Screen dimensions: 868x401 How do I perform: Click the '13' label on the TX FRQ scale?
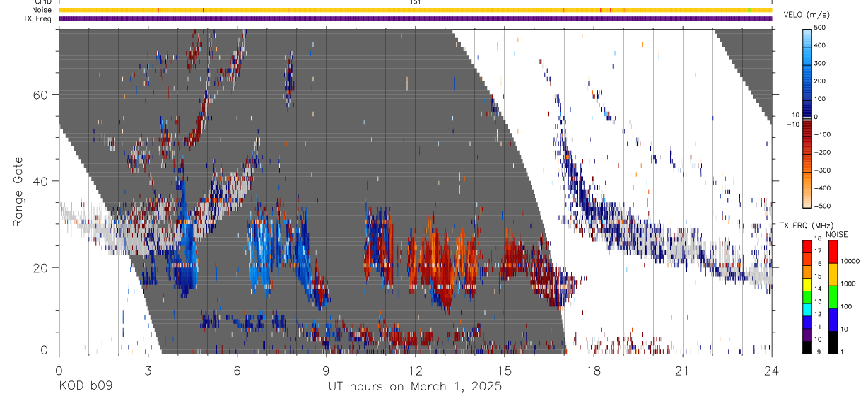[x=818, y=301]
